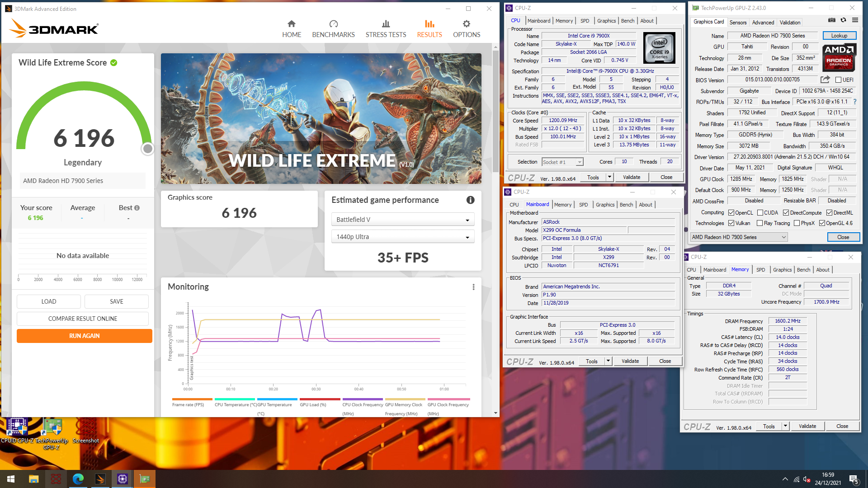
Task: Click the AMD Radeon logo in GPU-Z
Action: (x=839, y=57)
